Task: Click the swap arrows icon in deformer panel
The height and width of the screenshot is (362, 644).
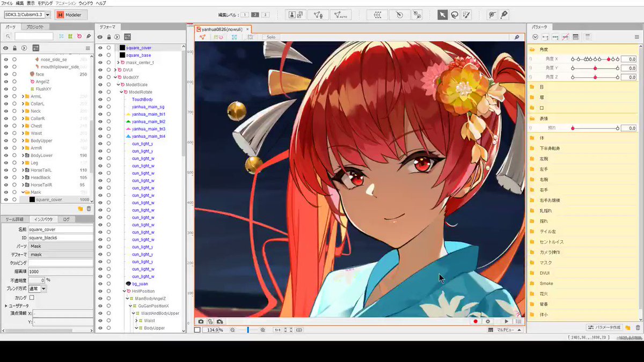Action: (x=127, y=37)
